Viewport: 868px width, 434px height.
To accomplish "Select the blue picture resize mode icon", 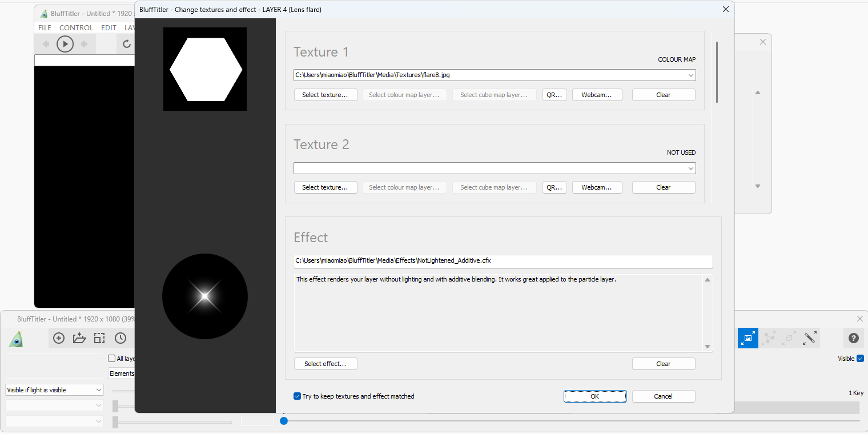I will tap(748, 338).
